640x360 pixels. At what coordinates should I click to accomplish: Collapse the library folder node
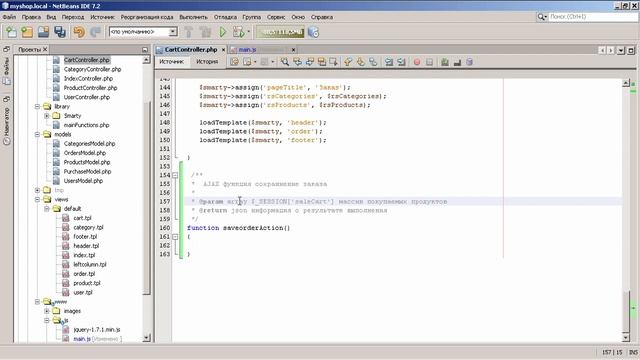37,107
